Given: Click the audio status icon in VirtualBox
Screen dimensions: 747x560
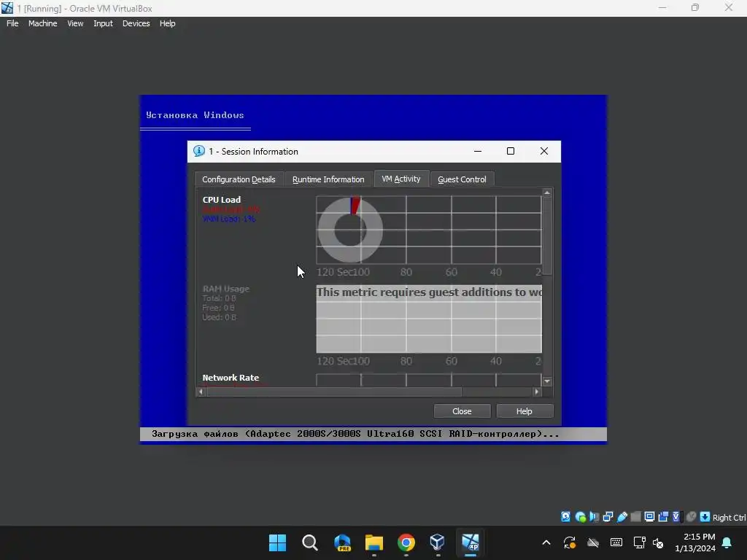Looking at the screenshot, I should click(x=594, y=517).
